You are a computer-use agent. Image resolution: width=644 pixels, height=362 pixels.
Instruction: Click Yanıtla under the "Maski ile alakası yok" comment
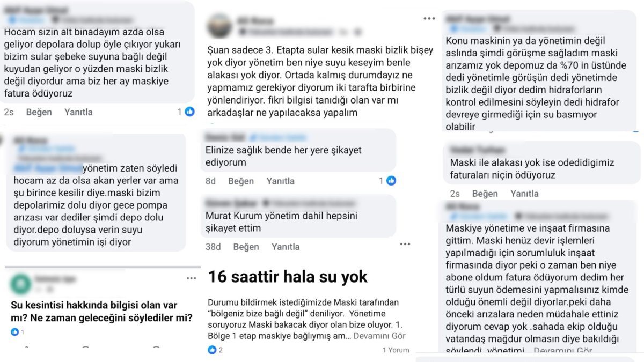tap(524, 194)
